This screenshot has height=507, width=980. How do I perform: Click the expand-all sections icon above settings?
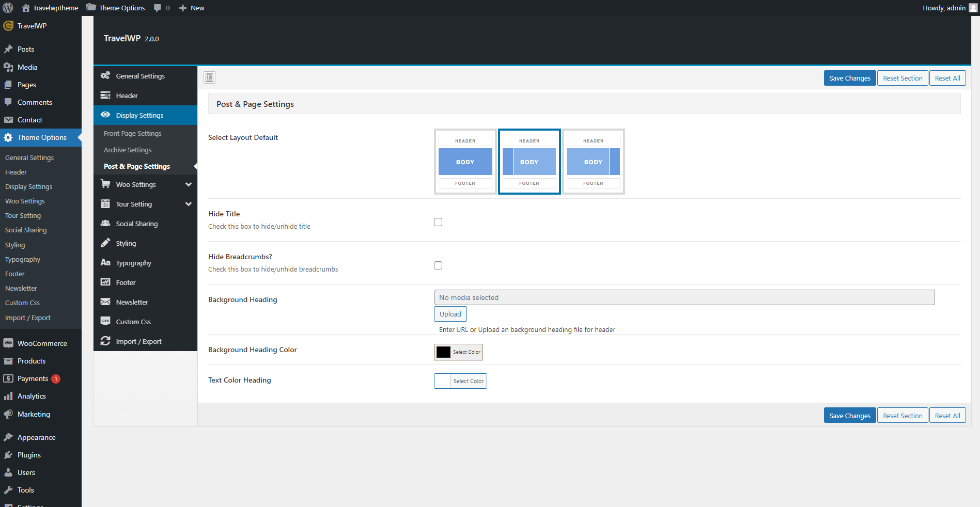coord(209,77)
